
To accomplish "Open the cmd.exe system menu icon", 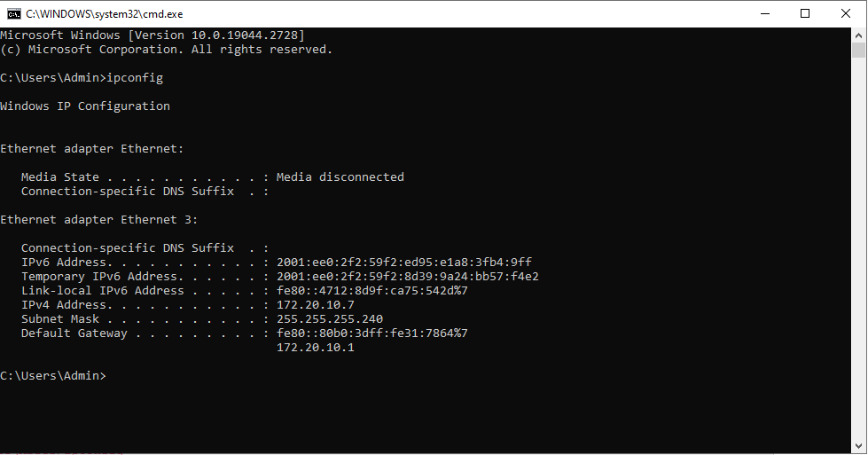I will point(13,14).
